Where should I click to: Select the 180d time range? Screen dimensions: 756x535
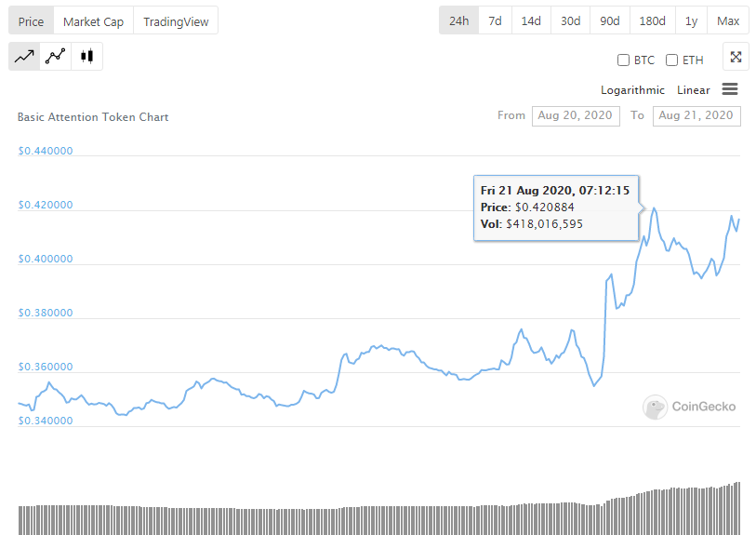[653, 20]
